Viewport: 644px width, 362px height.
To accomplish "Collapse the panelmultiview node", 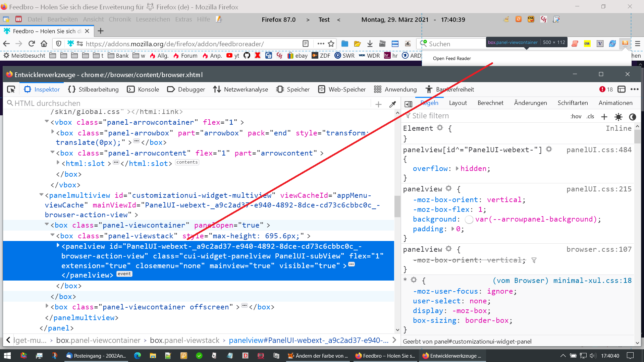I will pyautogui.click(x=41, y=194).
